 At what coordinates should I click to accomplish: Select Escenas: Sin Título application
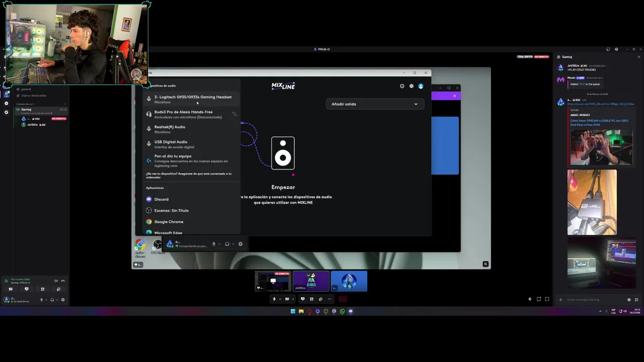191,210
